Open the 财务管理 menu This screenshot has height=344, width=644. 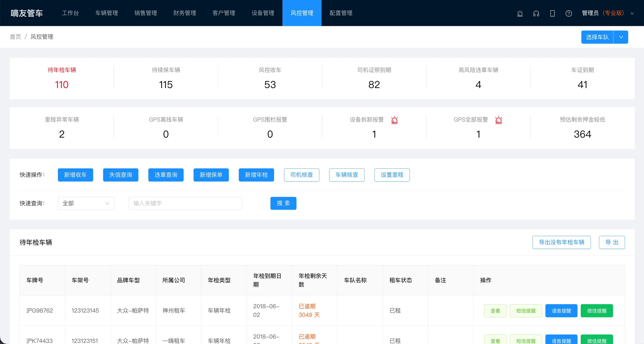coord(185,13)
